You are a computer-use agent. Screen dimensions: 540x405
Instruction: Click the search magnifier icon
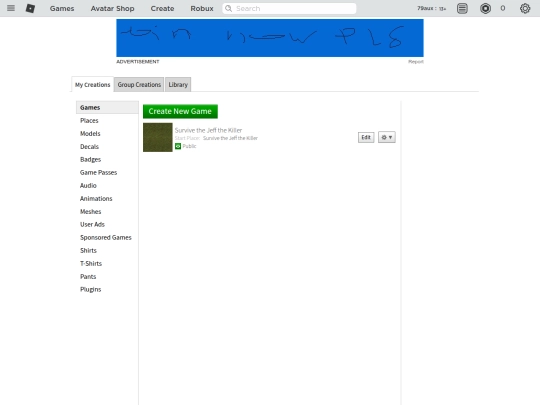pyautogui.click(x=228, y=8)
